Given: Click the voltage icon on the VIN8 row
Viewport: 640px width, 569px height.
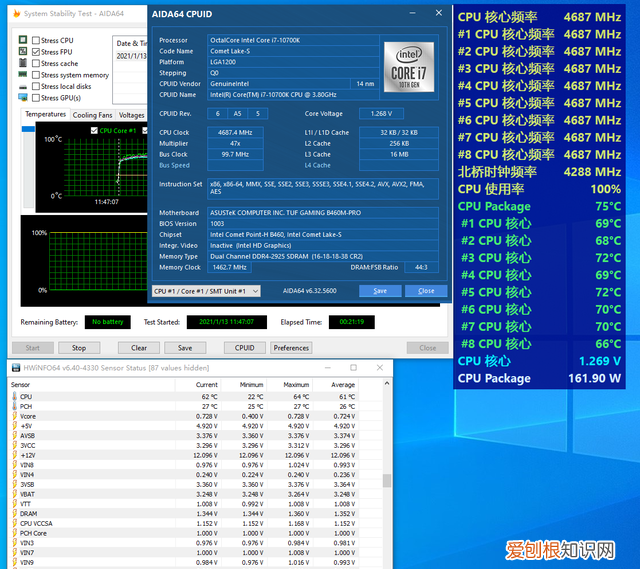Looking at the screenshot, I should coord(15,465).
